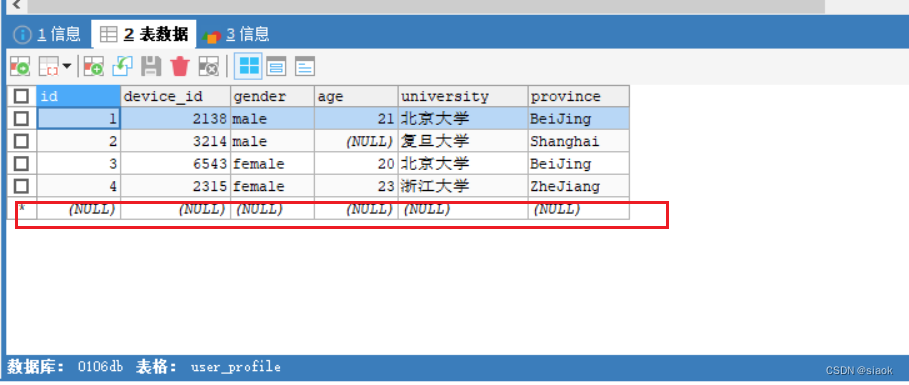Switch to grid view mode
The width and height of the screenshot is (909, 385).
[249, 67]
